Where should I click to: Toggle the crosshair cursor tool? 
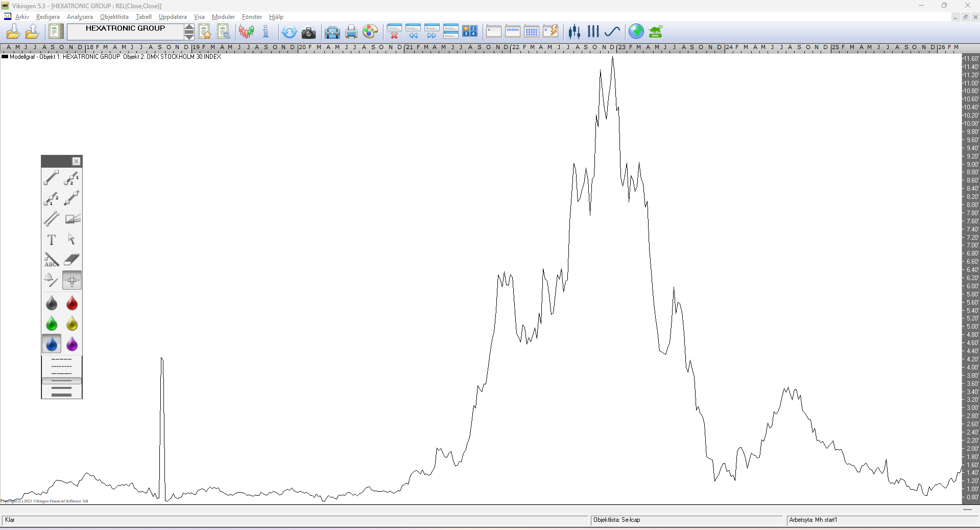(x=71, y=280)
